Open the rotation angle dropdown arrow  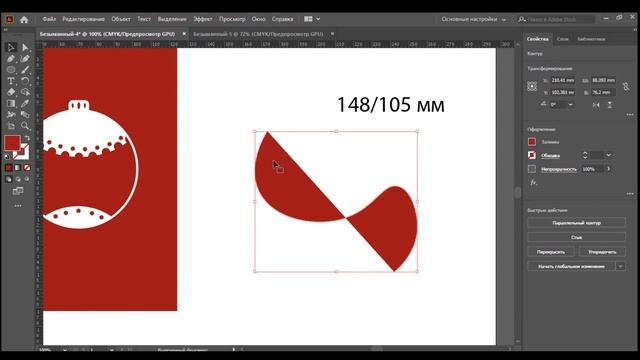click(x=571, y=105)
